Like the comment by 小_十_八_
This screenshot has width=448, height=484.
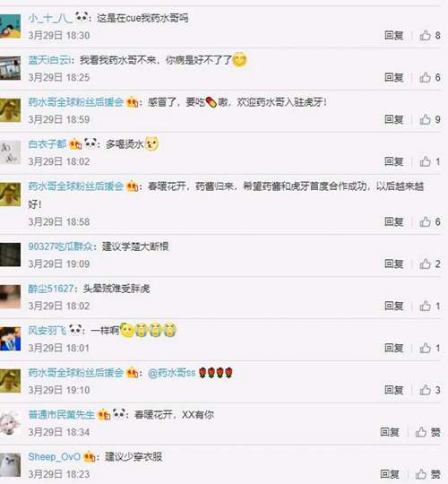point(430,35)
